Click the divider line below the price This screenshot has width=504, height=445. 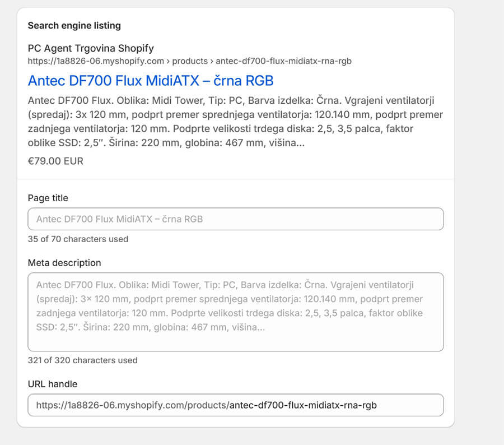coord(235,179)
